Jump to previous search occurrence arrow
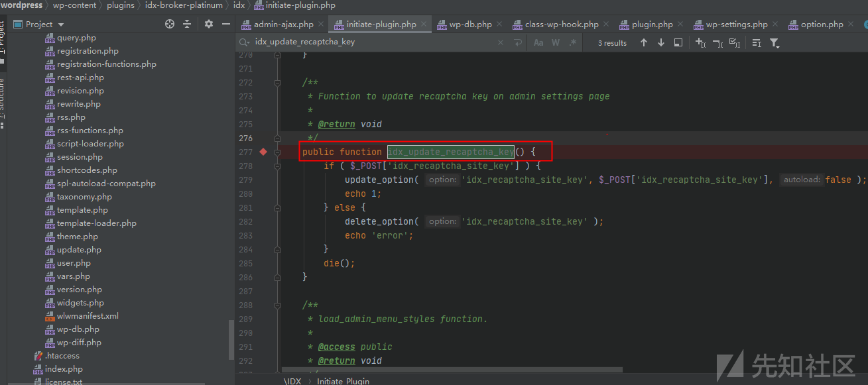868x385 pixels. click(643, 42)
